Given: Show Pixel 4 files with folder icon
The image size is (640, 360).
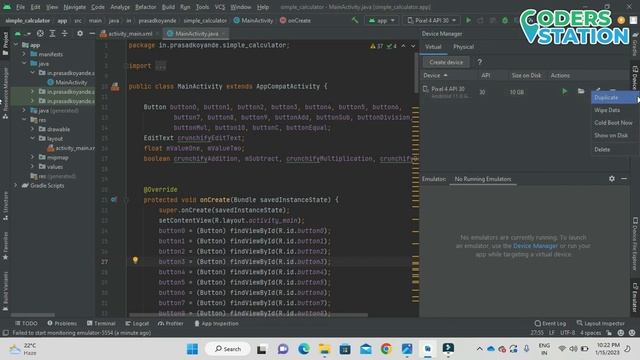Looking at the screenshot, I should click(581, 91).
